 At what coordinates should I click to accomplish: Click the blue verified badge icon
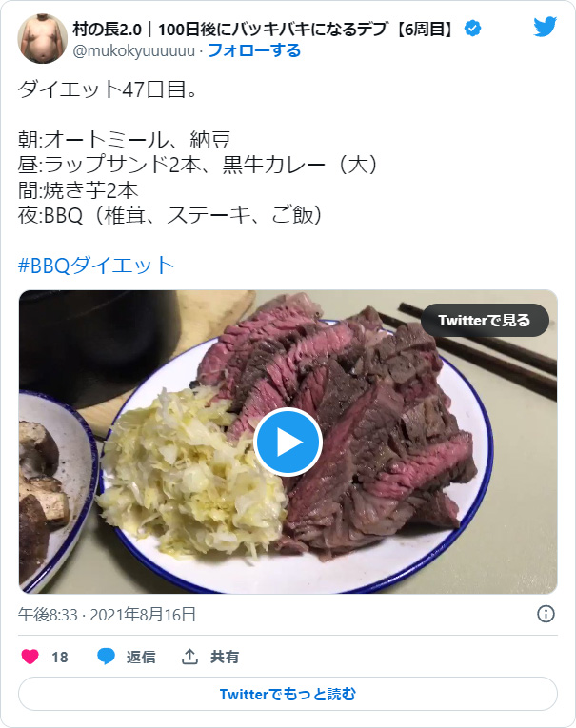473,29
